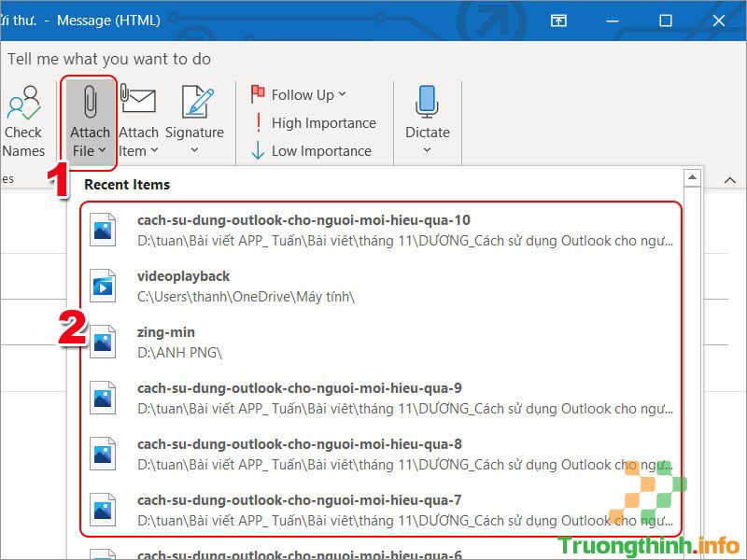Expand the Dictate dropdown chevron
Viewport: 747px width, 560px height.
point(427,150)
